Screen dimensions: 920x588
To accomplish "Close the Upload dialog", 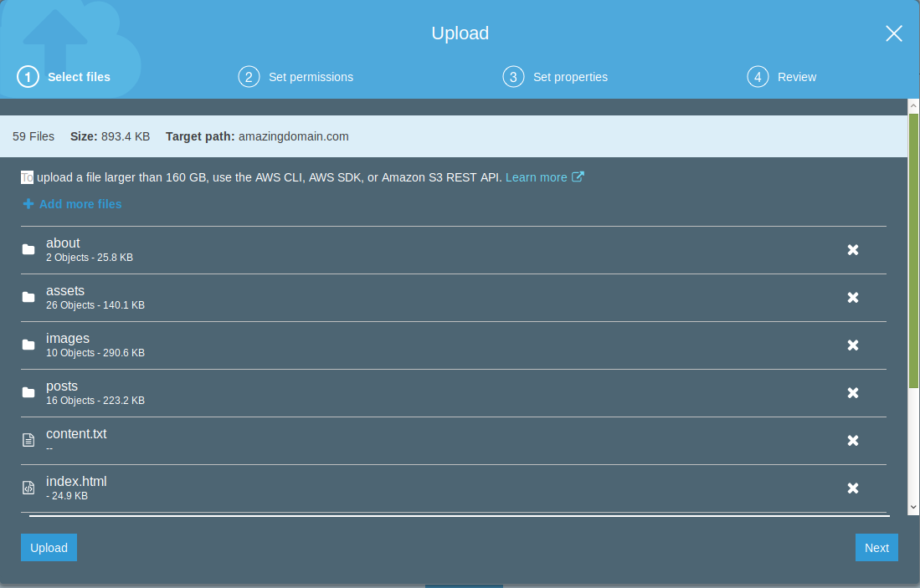I will click(x=893, y=33).
